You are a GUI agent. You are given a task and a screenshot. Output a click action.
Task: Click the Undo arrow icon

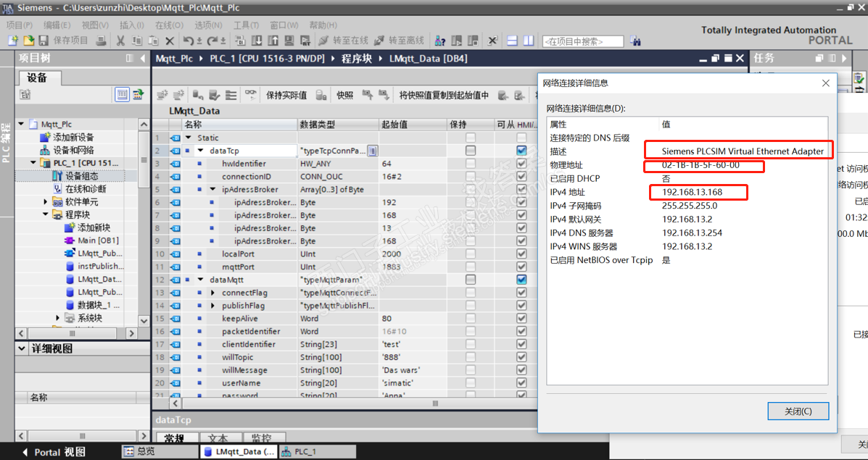tap(189, 41)
